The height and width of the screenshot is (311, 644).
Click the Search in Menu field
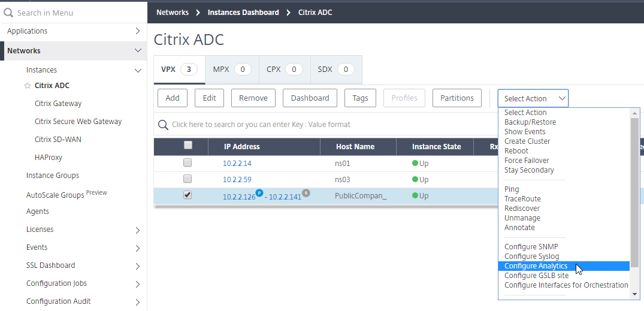click(74, 13)
